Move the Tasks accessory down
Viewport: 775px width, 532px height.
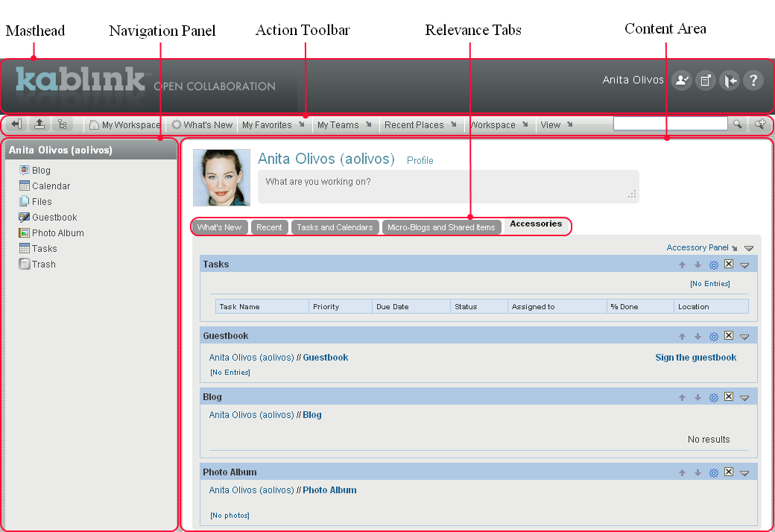point(697,265)
